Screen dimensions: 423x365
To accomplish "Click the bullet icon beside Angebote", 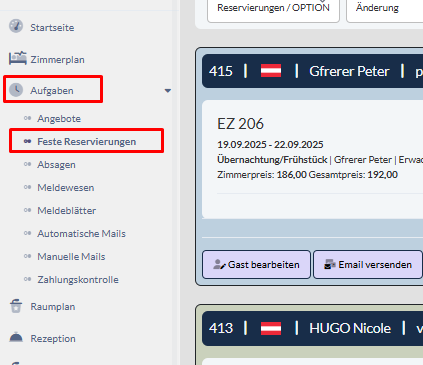I will (x=27, y=118).
